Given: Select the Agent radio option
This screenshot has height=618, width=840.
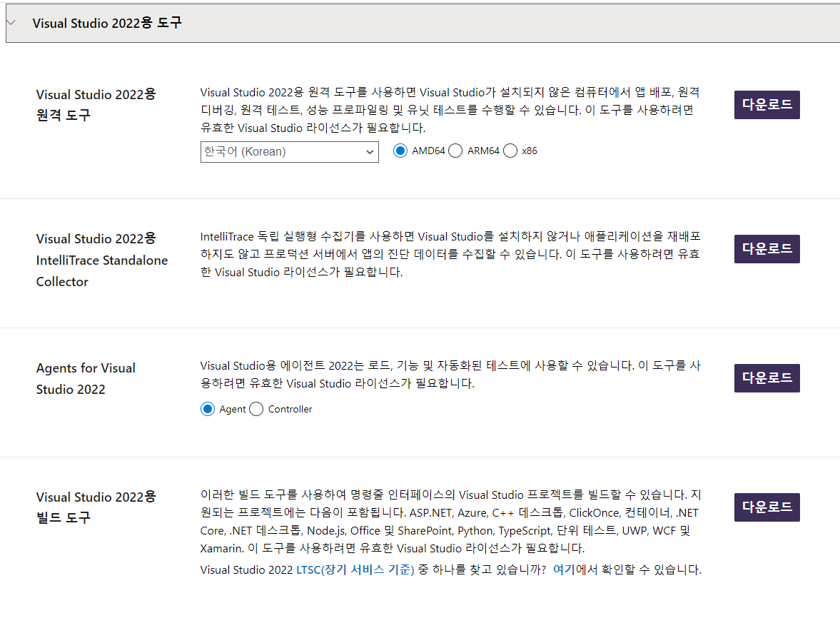Looking at the screenshot, I should pyautogui.click(x=207, y=409).
